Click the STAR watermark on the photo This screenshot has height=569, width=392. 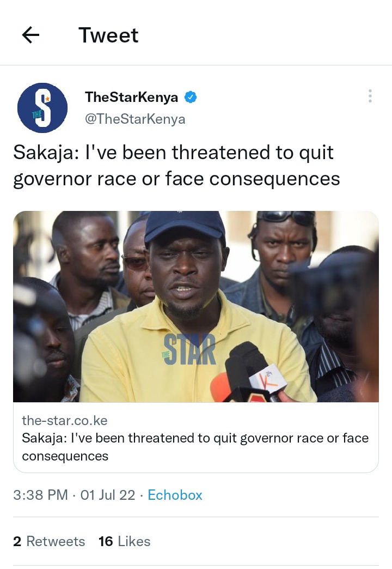coord(189,350)
